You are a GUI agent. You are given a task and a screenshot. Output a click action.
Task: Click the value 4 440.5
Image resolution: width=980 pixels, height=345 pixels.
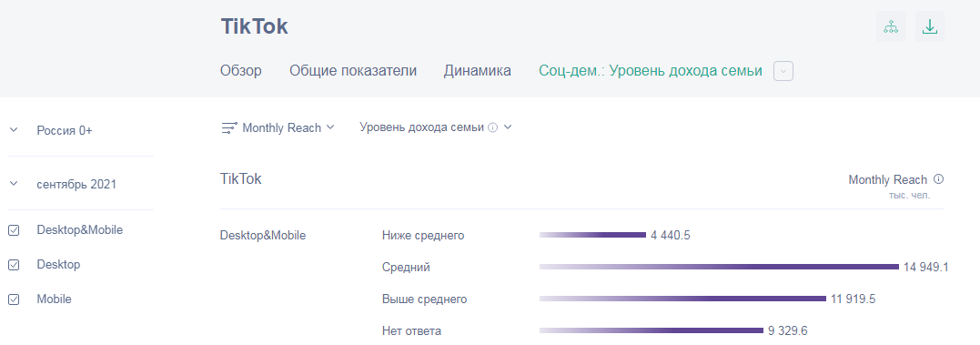670,236
